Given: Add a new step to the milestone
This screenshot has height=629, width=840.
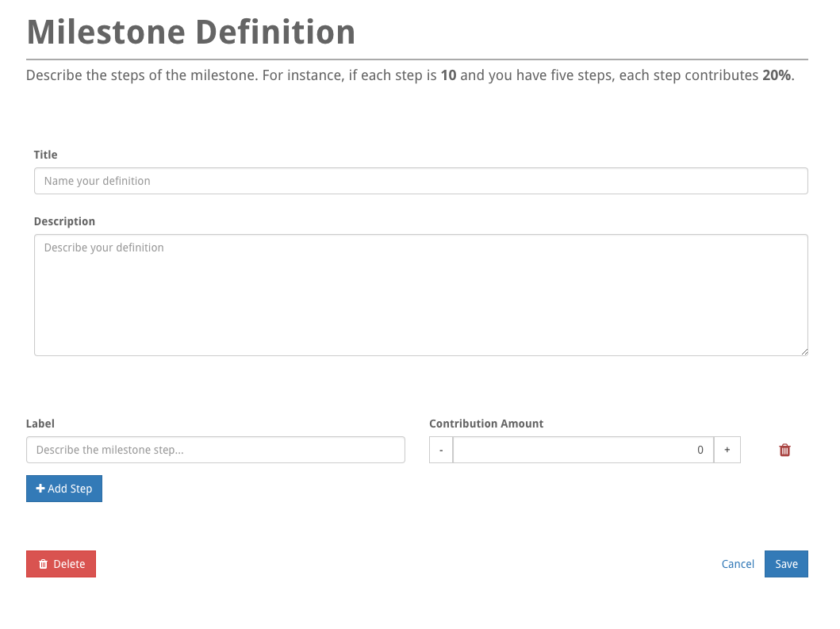Looking at the screenshot, I should point(63,488).
